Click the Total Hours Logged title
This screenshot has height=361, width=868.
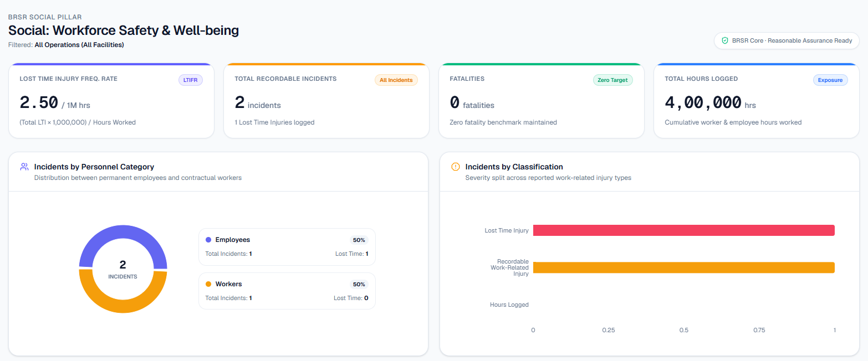[x=701, y=79]
